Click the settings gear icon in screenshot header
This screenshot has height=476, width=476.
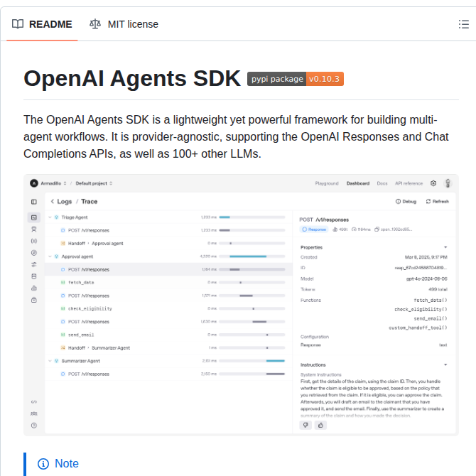433,183
